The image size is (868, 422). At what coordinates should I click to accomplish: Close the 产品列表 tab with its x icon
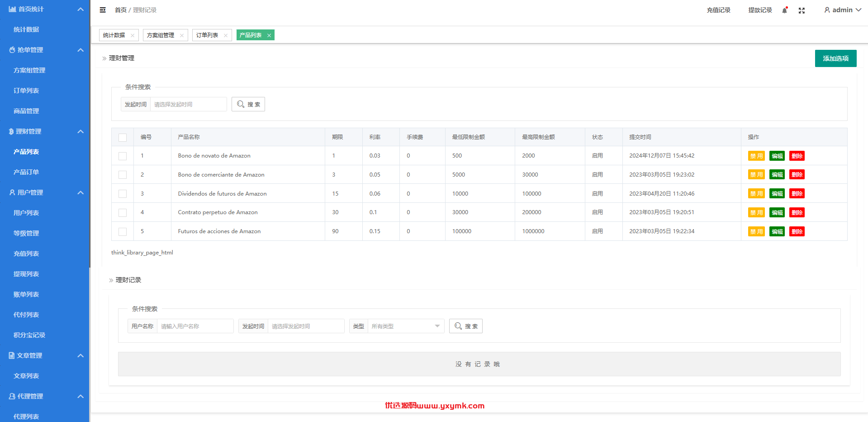point(269,35)
